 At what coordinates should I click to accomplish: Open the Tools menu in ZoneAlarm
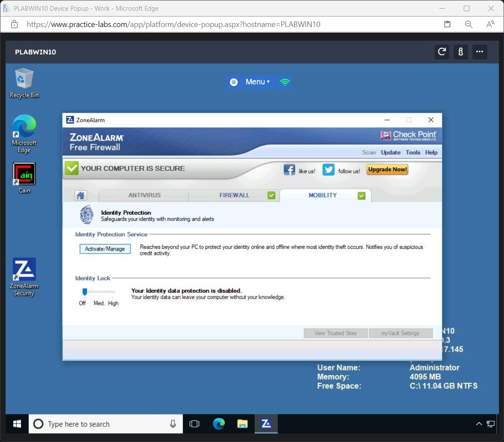[x=413, y=152]
